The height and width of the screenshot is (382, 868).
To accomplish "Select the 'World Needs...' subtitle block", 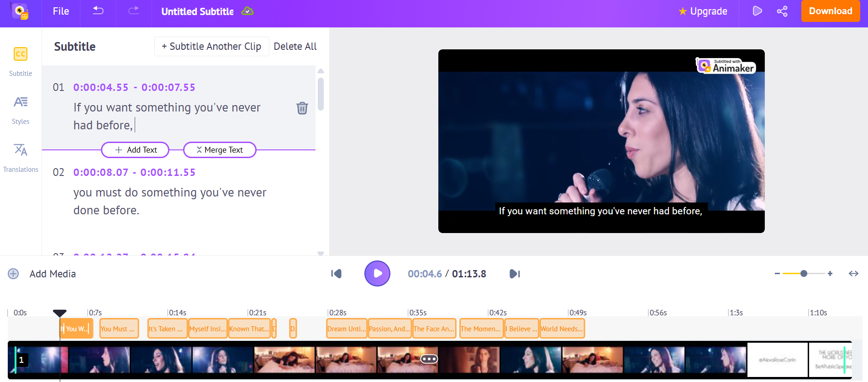I will [562, 329].
